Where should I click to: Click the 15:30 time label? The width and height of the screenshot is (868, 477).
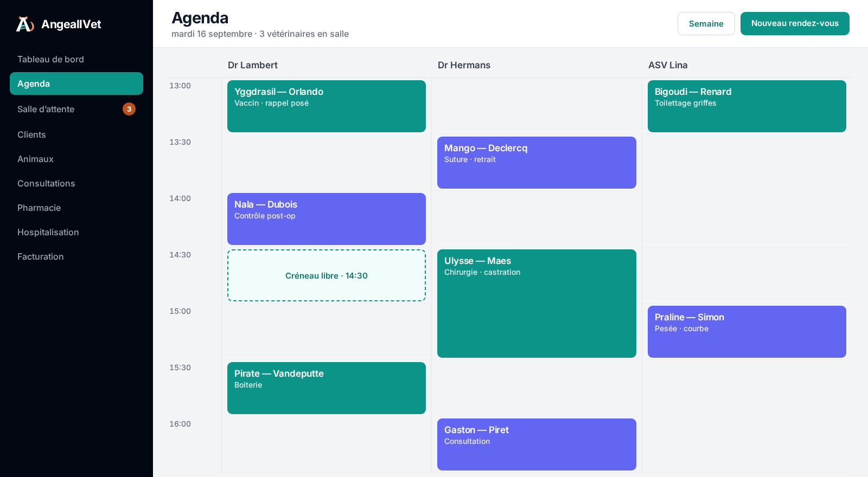180,368
